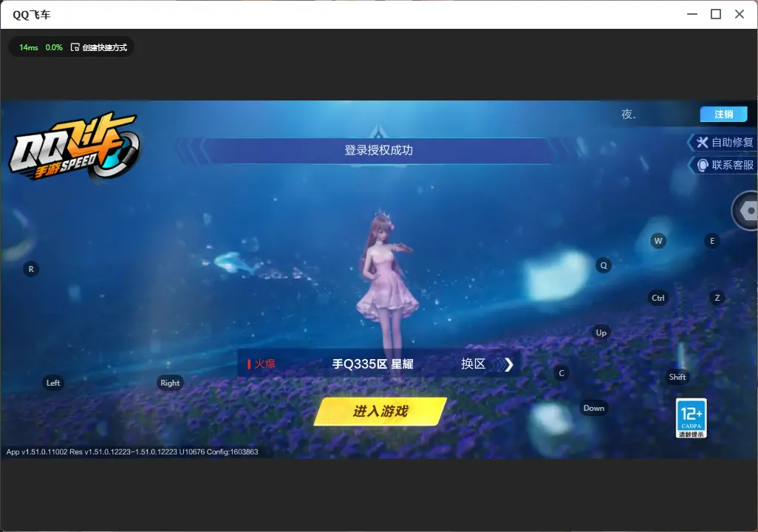Click the Up key overlay
758x532 pixels.
[x=601, y=332]
